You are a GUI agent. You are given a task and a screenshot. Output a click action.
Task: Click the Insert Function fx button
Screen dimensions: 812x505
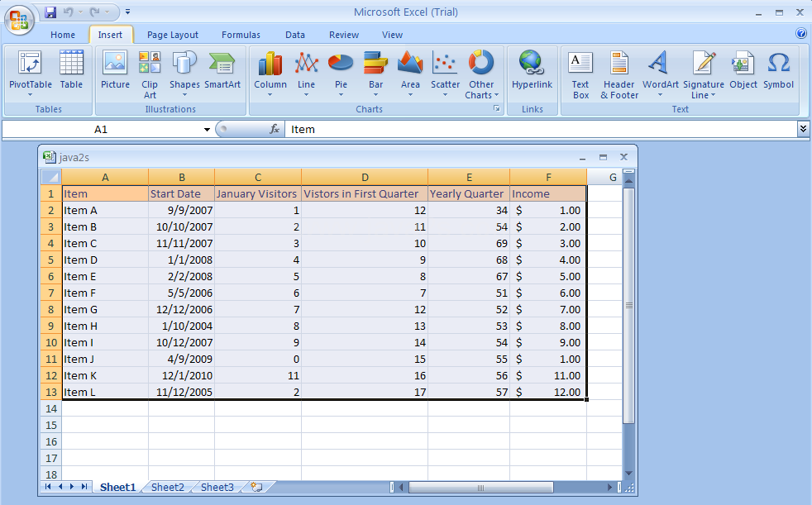click(x=275, y=129)
